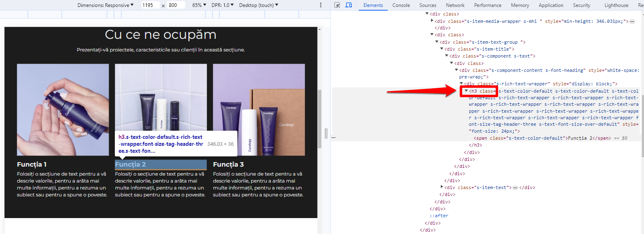Image resolution: width=644 pixels, height=234 pixels.
Task: Expand the s-item-media-wrapper div node
Action: coord(432,21)
